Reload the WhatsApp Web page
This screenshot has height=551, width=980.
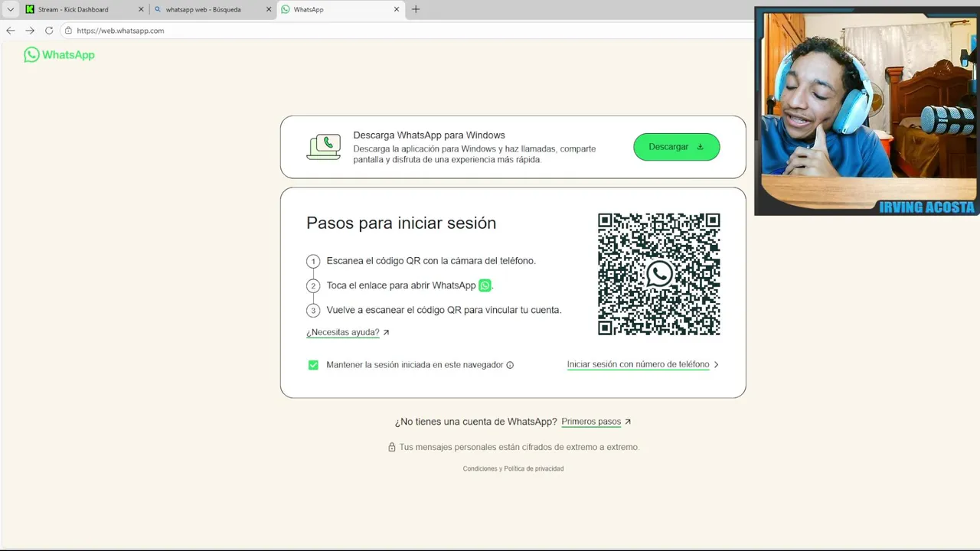coord(49,31)
